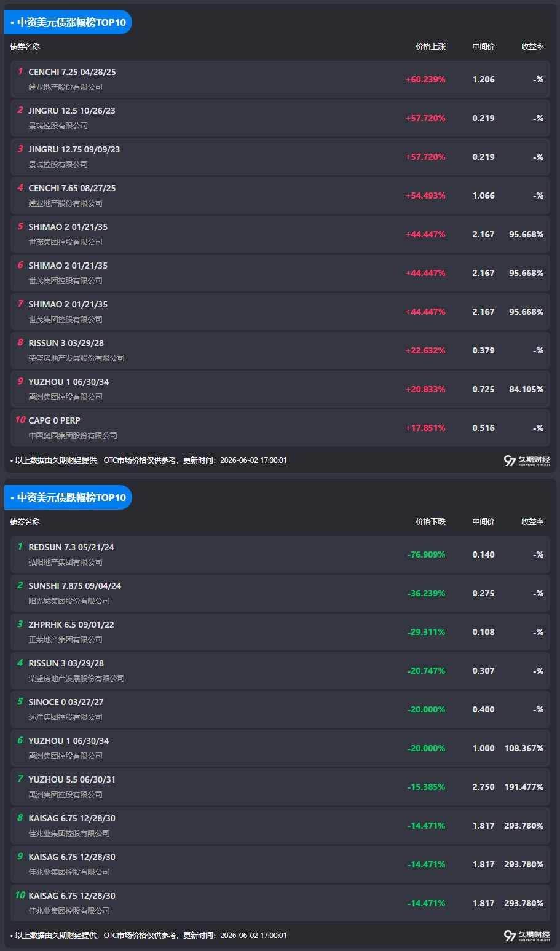Select the 中资美元债跌幅榜TOP10 title badge
This screenshot has width=560, height=951.
(x=68, y=497)
